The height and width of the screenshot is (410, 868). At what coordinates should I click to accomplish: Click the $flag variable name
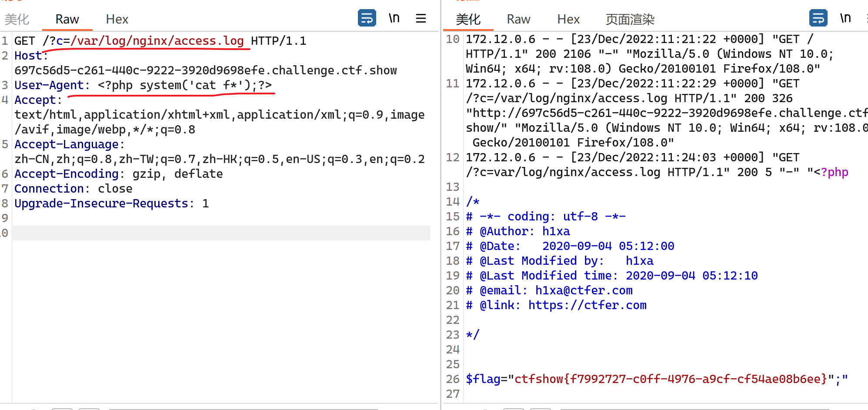(483, 379)
